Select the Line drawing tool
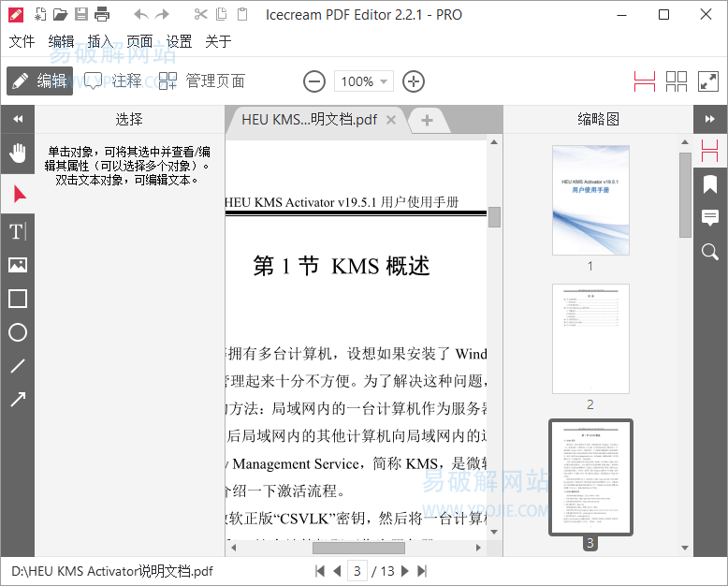The image size is (728, 586). point(18,366)
